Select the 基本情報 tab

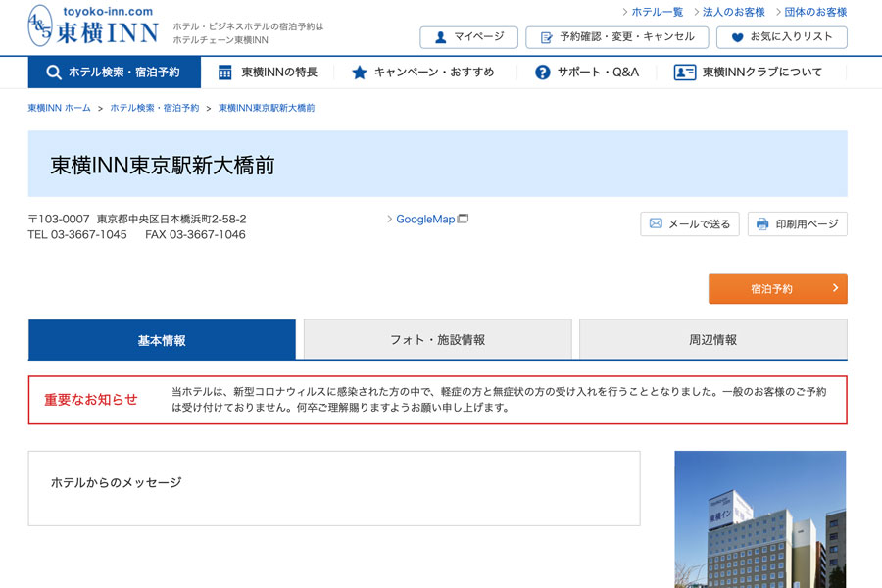[162, 340]
